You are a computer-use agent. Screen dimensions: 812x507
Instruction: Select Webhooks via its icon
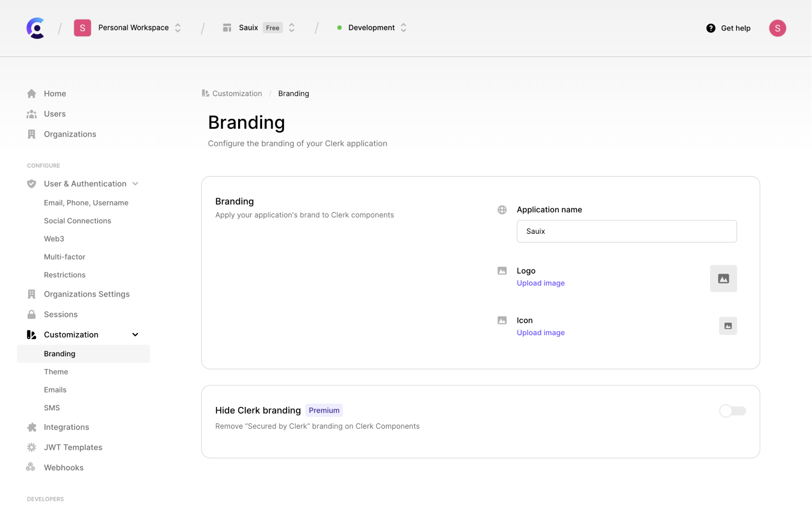pyautogui.click(x=31, y=467)
